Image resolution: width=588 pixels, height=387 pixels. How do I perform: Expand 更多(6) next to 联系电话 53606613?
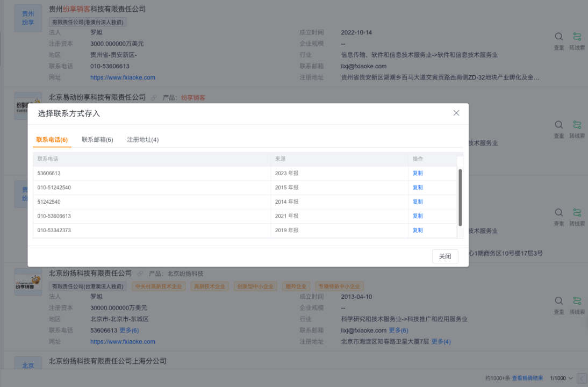[129, 331]
